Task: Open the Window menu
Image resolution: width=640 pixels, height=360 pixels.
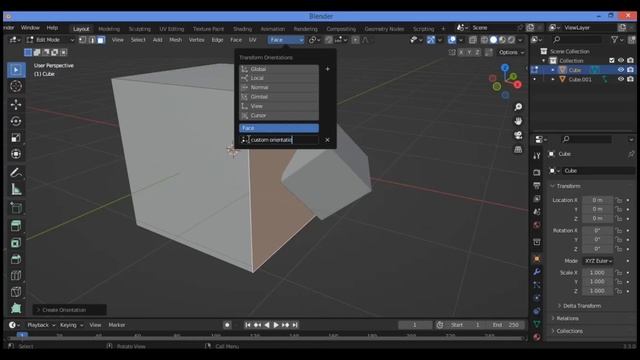Action: click(x=30, y=28)
